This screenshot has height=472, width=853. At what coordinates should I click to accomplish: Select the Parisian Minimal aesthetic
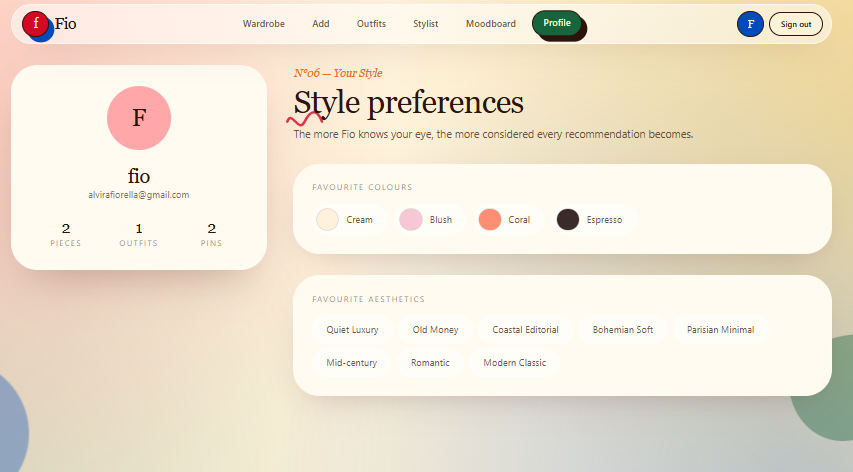(720, 330)
